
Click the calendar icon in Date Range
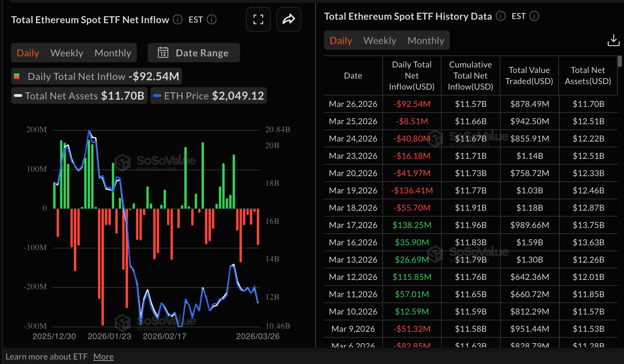pyautogui.click(x=163, y=53)
